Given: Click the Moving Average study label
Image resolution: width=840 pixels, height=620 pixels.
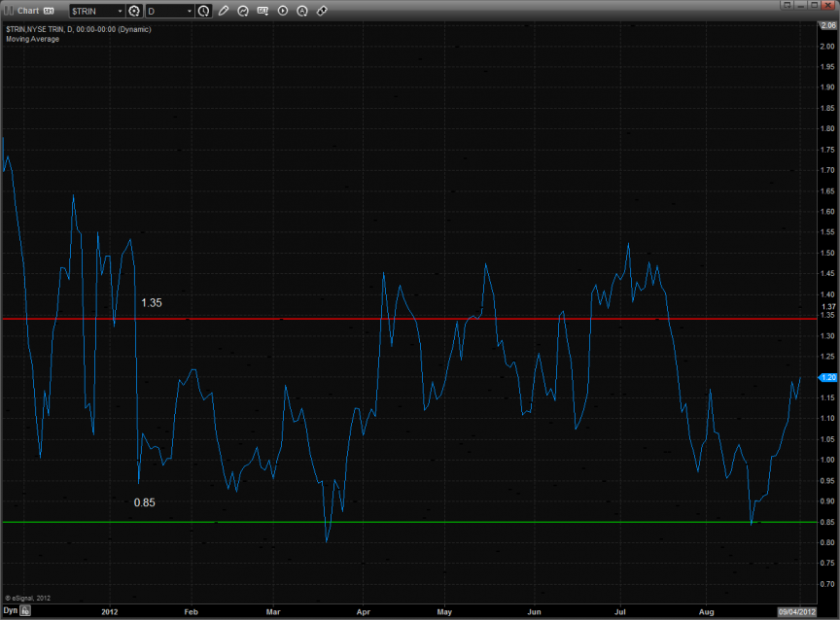Looking at the screenshot, I should 32,39.
